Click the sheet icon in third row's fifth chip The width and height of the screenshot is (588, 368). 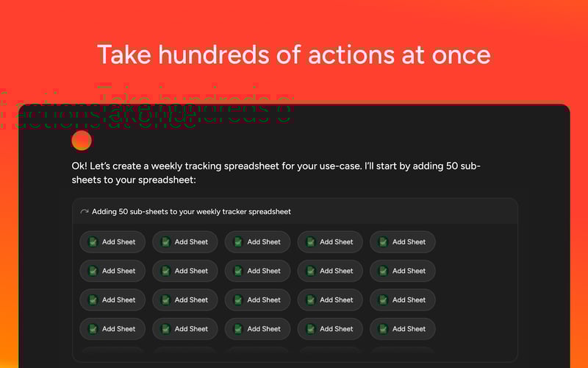coord(383,300)
